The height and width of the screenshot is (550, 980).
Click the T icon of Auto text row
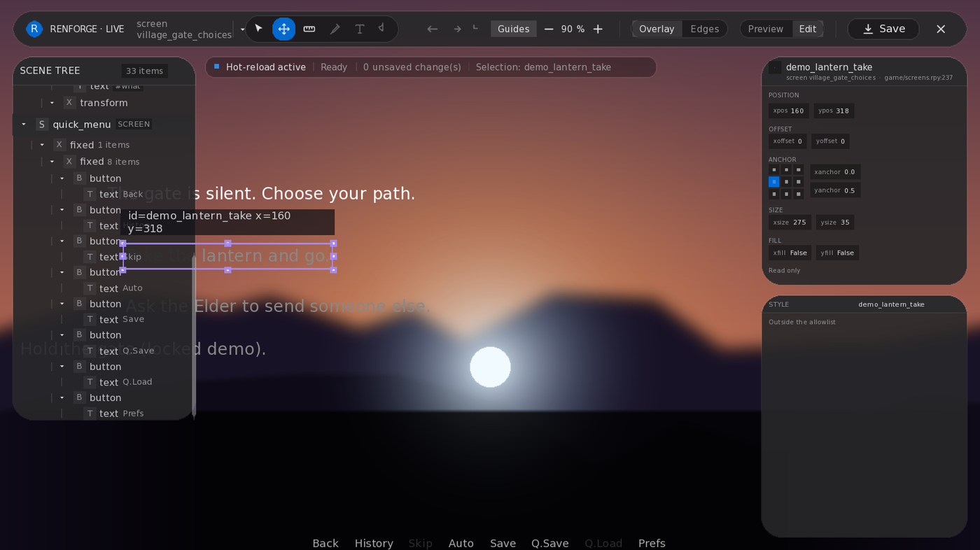[x=90, y=288]
